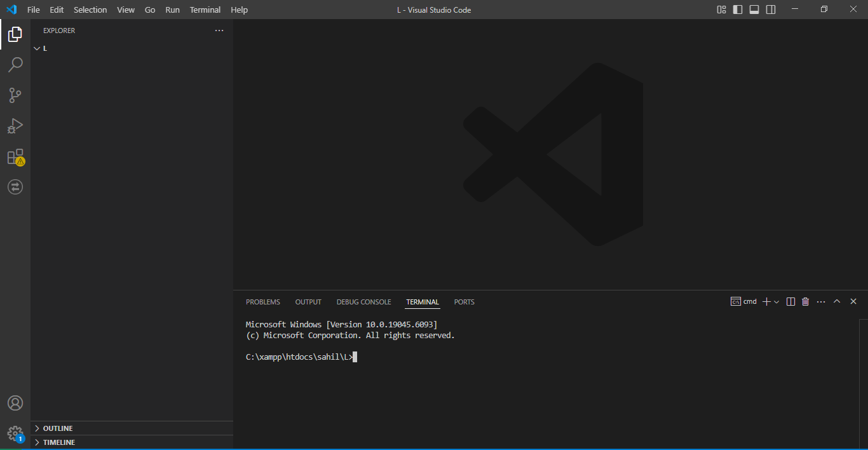Select the Search icon in Activity Bar

(x=15, y=64)
